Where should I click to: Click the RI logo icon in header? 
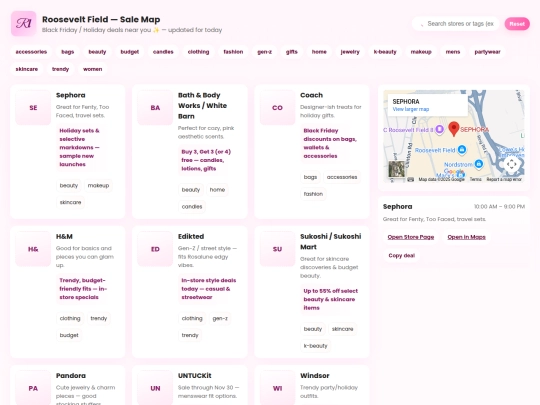pyautogui.click(x=23, y=23)
